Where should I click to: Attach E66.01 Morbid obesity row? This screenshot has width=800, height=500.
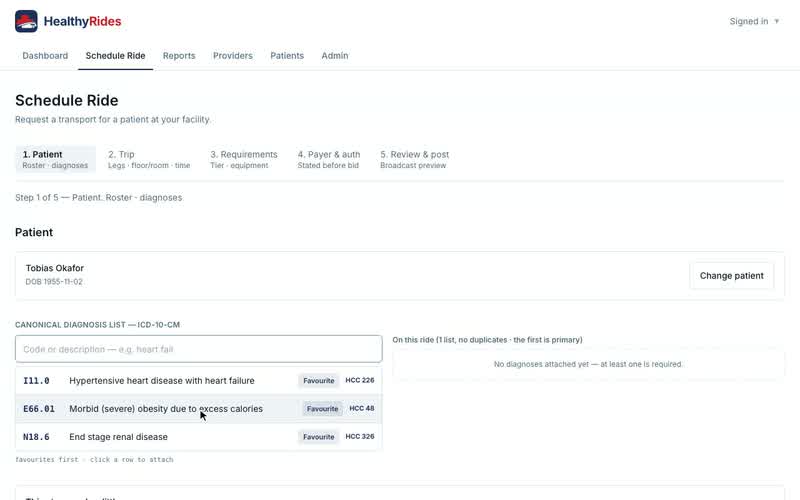pyautogui.click(x=198, y=409)
